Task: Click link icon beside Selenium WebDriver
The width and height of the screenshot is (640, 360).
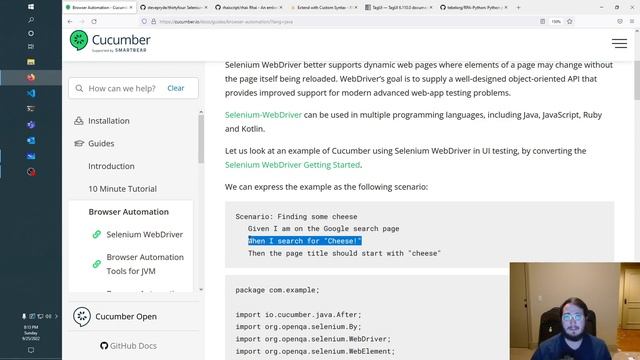Action: (x=97, y=234)
